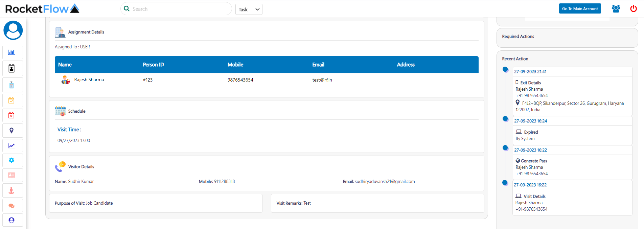
Task: Click the RocketFlow logo
Action: tap(42, 9)
